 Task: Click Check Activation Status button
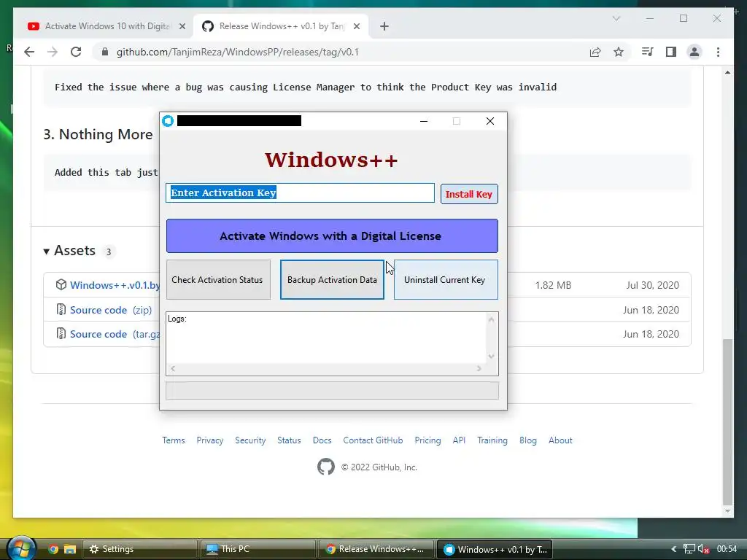(x=218, y=279)
